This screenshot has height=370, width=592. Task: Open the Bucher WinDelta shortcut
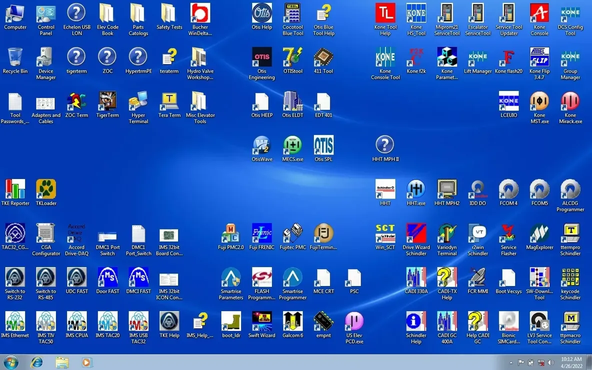coord(200,20)
